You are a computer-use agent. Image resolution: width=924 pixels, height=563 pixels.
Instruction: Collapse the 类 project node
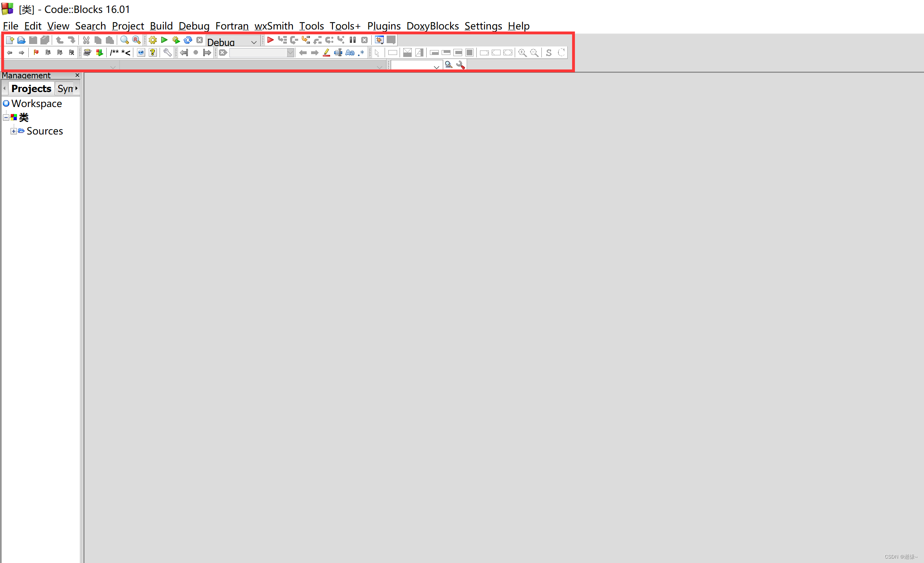point(6,118)
